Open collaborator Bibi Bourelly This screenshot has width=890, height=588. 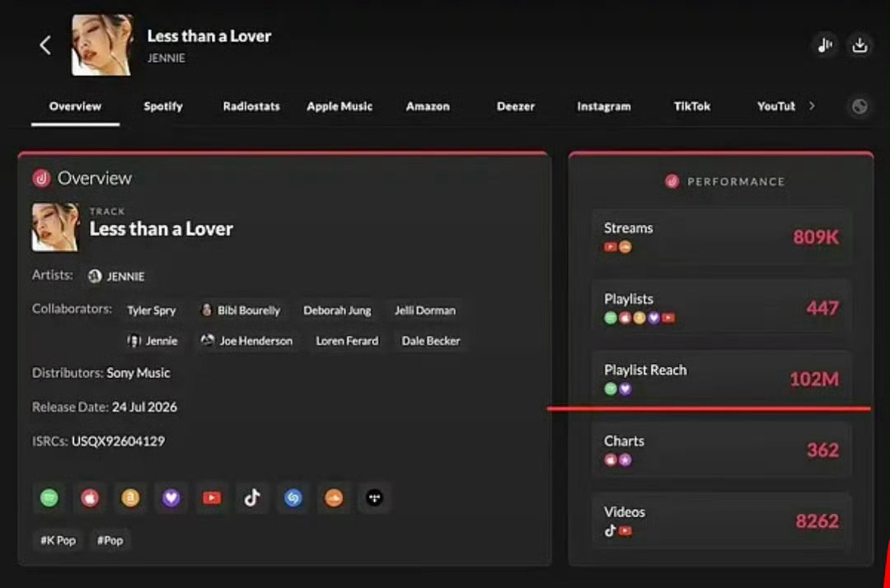point(241,310)
